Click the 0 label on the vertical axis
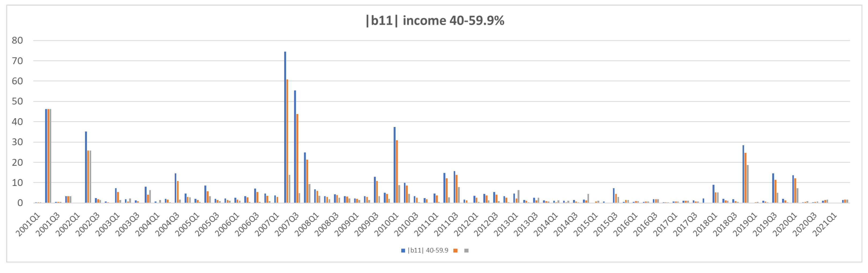Image resolution: width=868 pixels, height=273 pixels. click(x=20, y=203)
